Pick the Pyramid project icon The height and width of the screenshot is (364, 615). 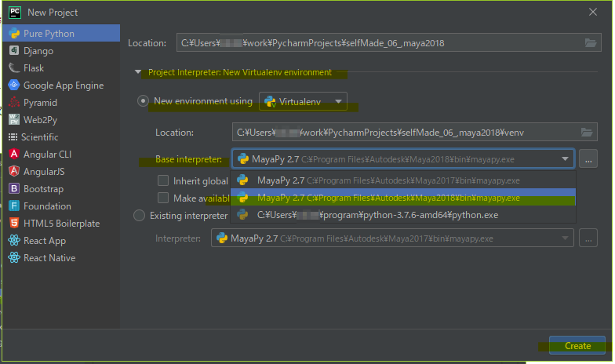coord(14,103)
